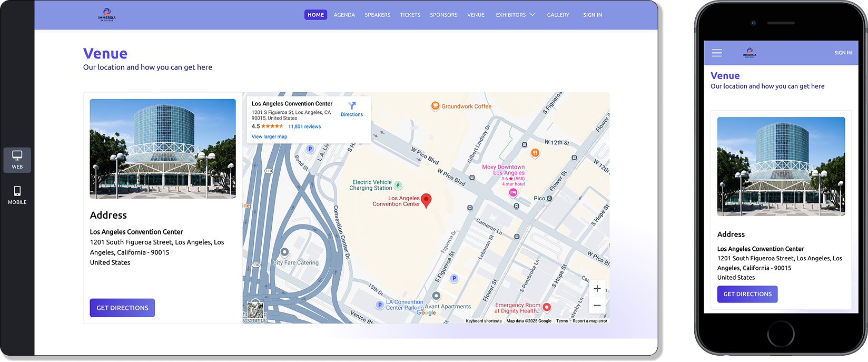Open the GALLERY nav item
The image size is (868, 362).
558,15
